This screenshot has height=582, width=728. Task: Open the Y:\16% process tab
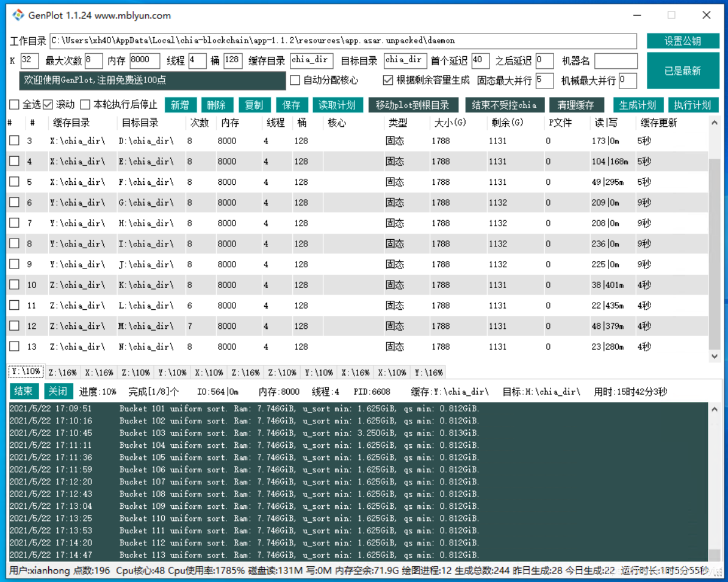pyautogui.click(x=428, y=372)
